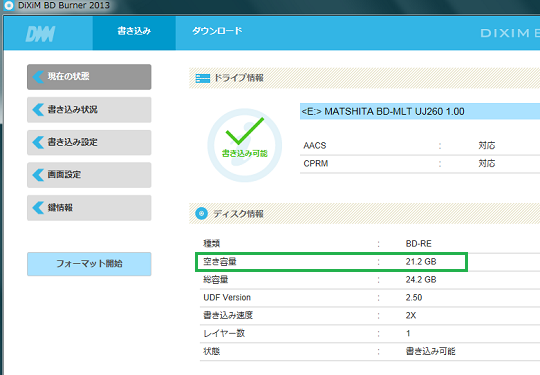Click the disc information section icon
This screenshot has width=540, height=375.
click(x=201, y=213)
